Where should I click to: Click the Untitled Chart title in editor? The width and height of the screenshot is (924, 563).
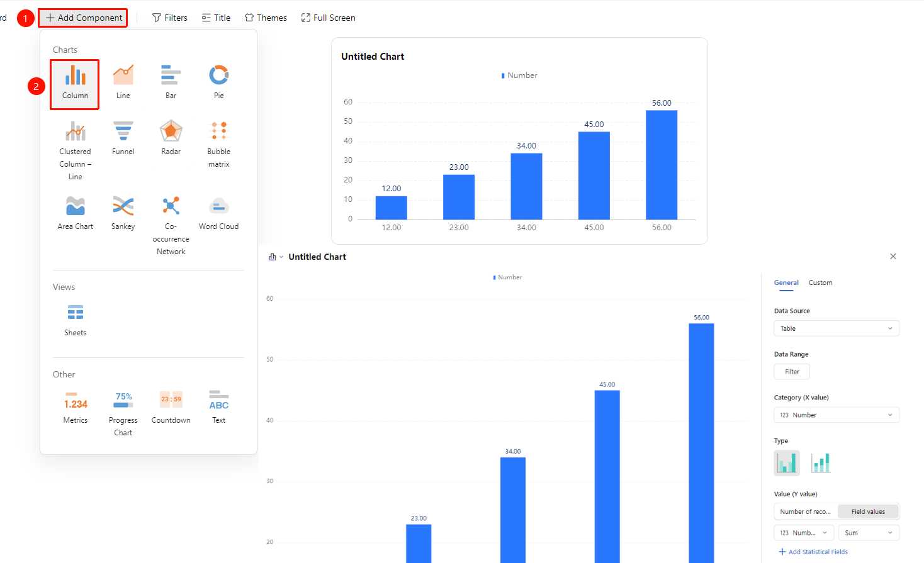317,257
